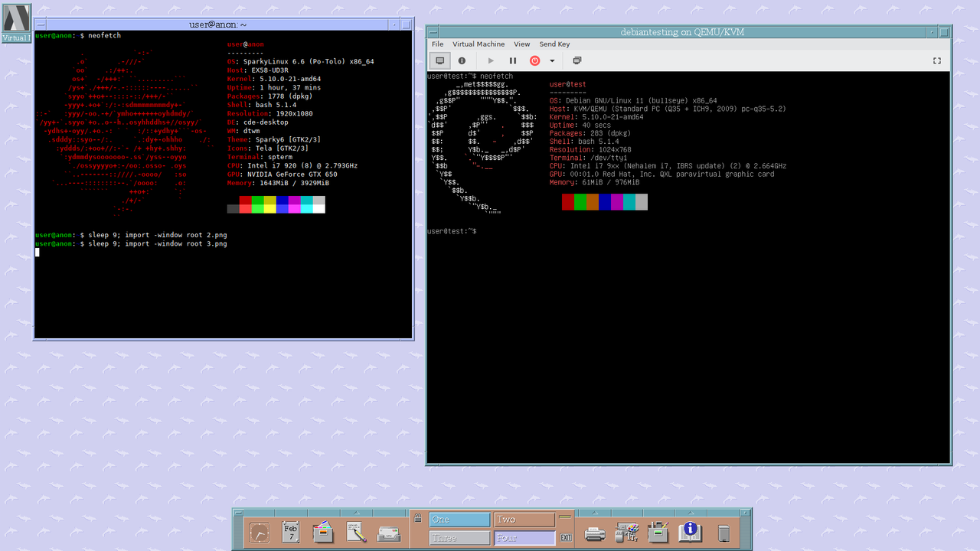Open the file manager drawer icon
This screenshot has height=551, width=980.
point(323,532)
